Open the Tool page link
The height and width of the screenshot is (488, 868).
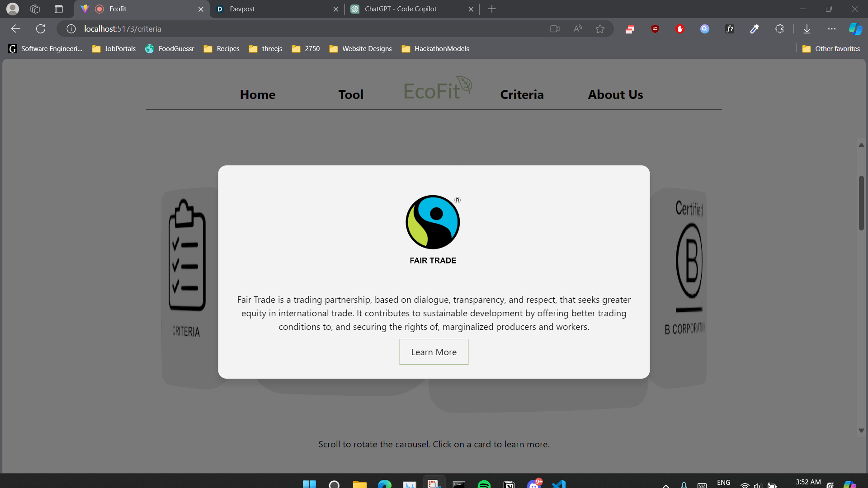pos(351,94)
